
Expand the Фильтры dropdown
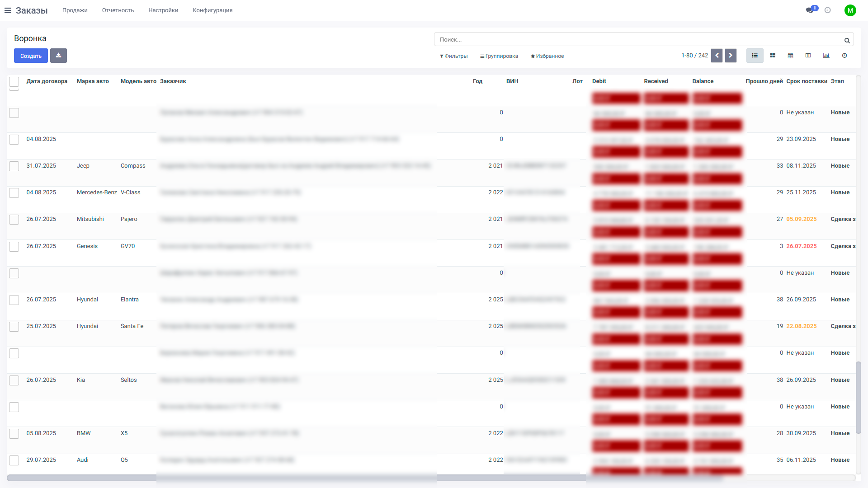453,56
